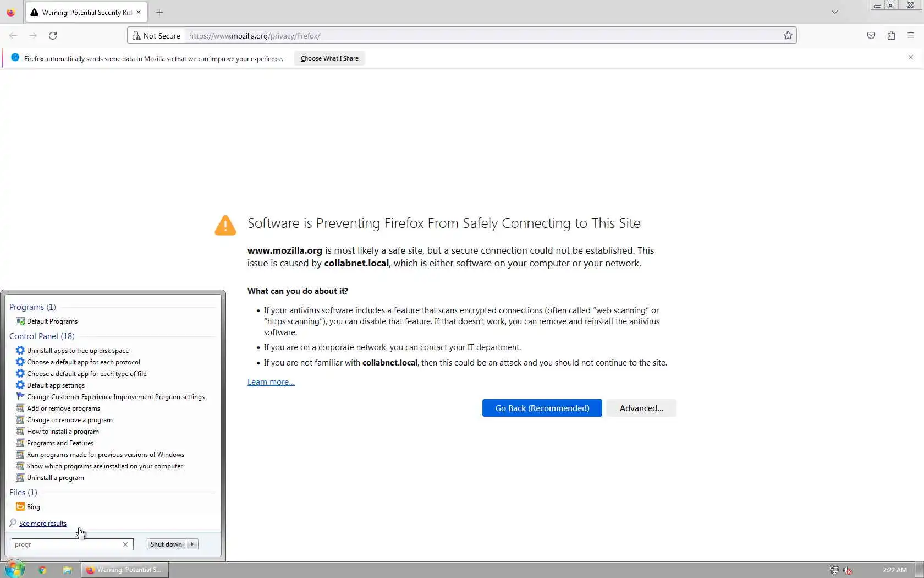This screenshot has width=924, height=578.
Task: Select Default app settings result
Action: click(x=56, y=385)
